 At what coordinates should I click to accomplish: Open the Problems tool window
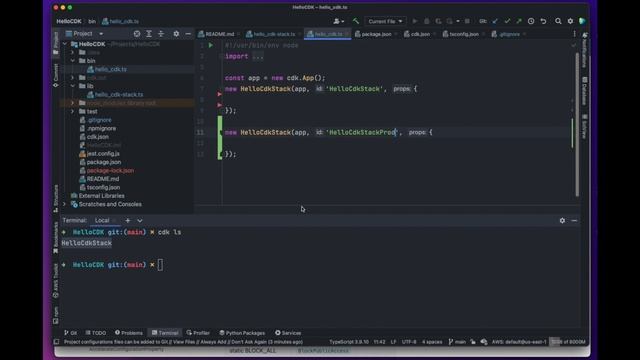click(129, 333)
